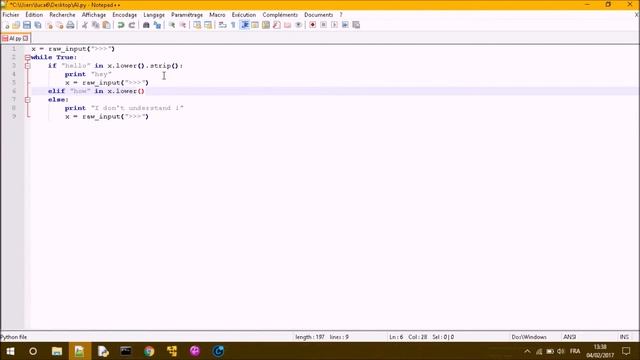Click the Paste clipboard toolbar icon

pyautogui.click(x=106, y=25)
